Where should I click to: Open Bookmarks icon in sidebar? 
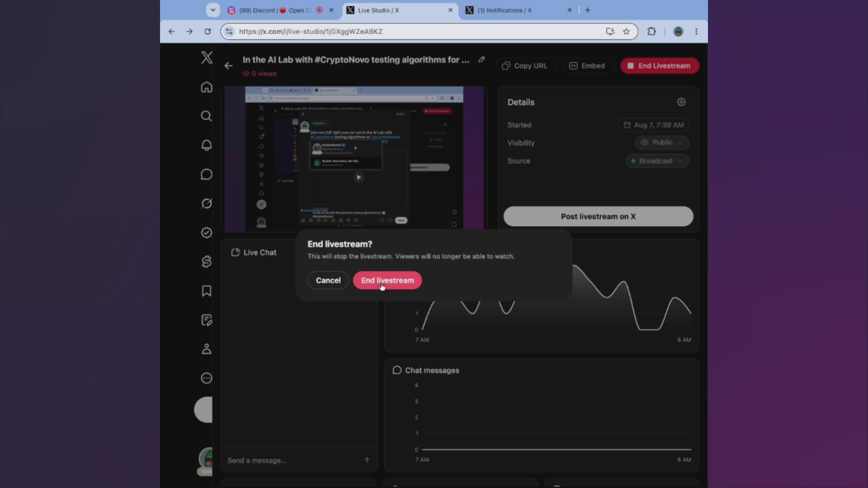point(207,291)
